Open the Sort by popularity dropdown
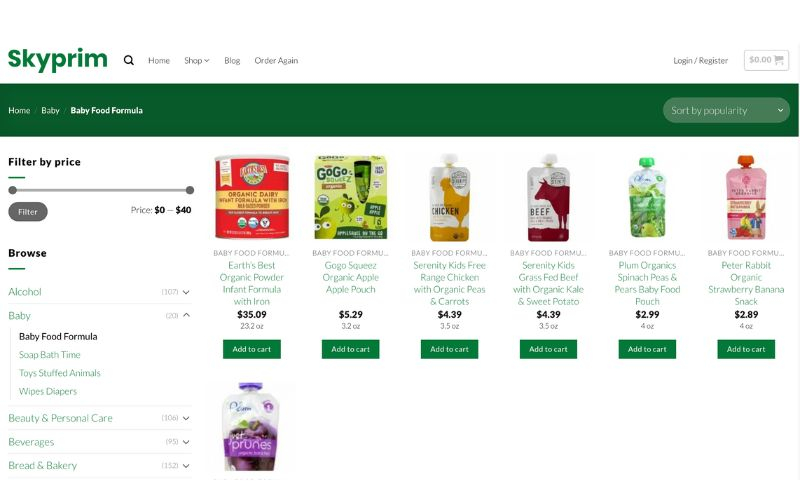 726,110
